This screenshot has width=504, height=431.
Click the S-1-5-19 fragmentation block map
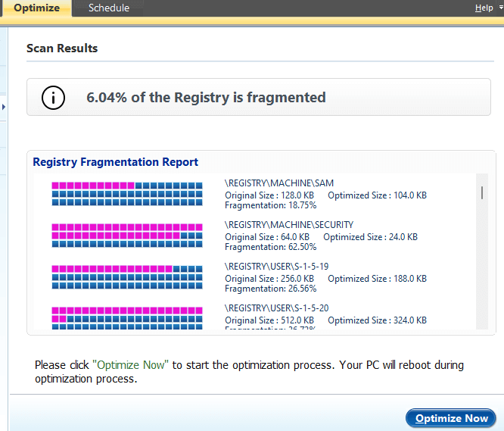pos(127,277)
